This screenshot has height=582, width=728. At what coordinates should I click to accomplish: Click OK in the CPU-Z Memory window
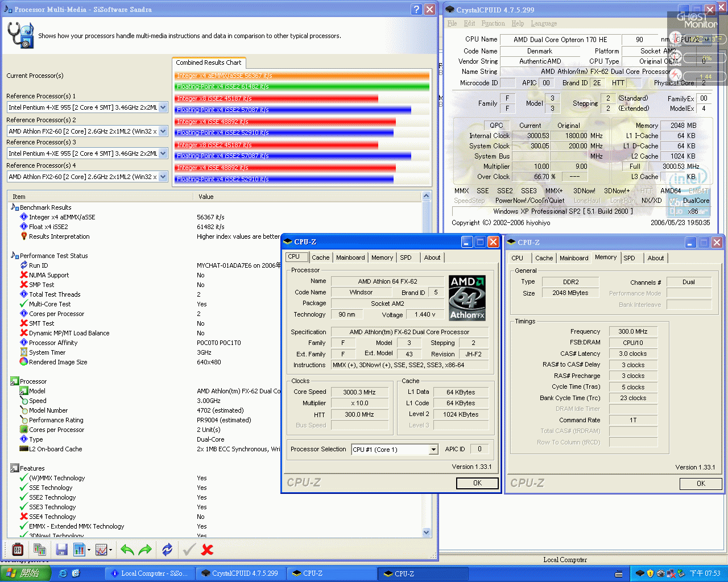coord(701,484)
